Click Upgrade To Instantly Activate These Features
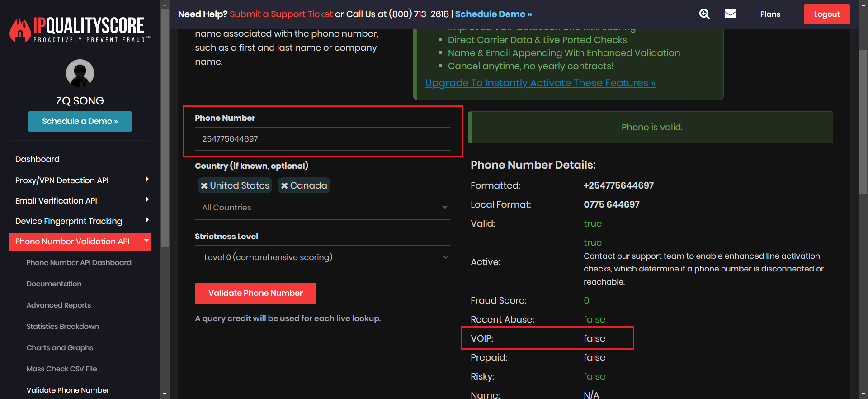This screenshot has height=399, width=868. 540,83
